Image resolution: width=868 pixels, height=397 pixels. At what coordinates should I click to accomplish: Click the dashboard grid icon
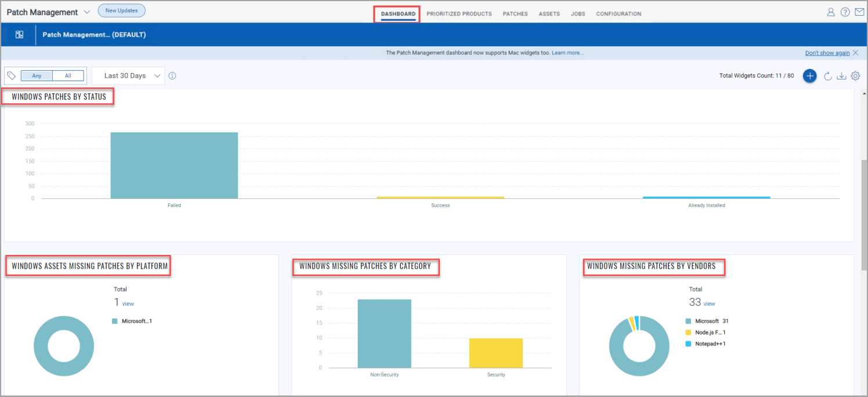[19, 35]
